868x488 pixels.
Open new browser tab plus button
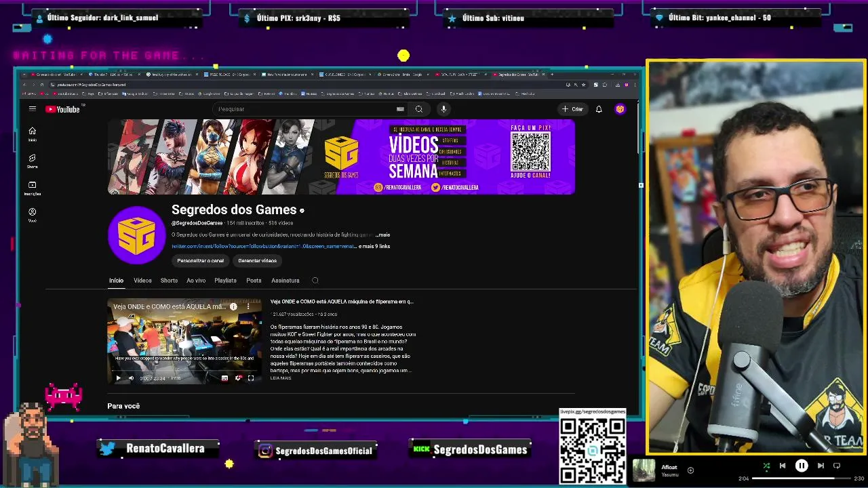coord(552,75)
